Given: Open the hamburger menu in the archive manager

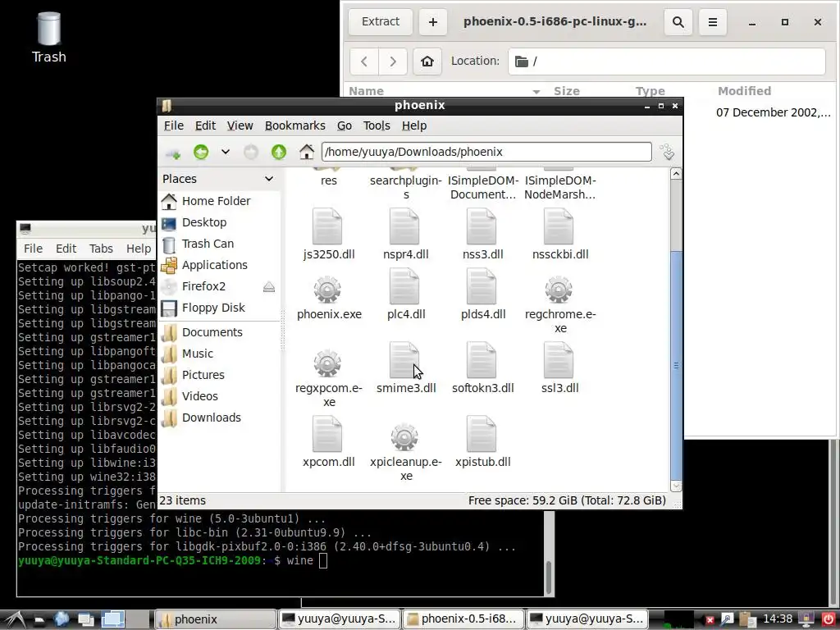Looking at the screenshot, I should 713,22.
